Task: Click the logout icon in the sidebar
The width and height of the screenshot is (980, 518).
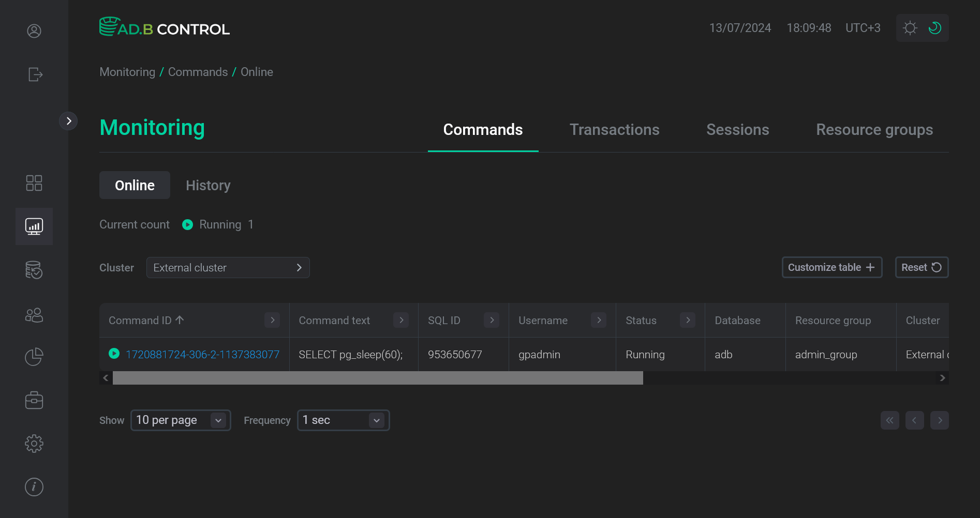Action: [34, 74]
